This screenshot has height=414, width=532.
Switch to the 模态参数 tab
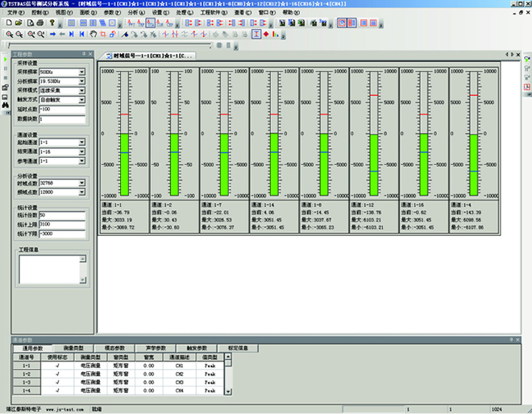(x=107, y=348)
